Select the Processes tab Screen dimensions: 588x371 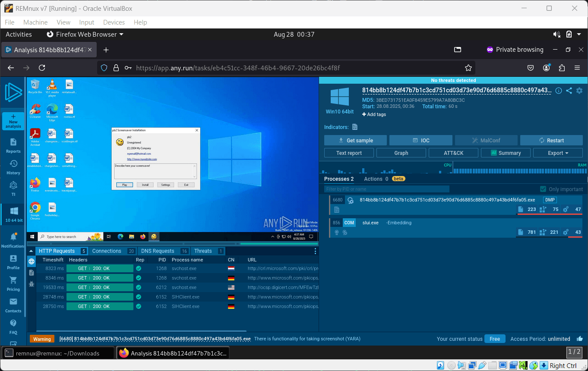pyautogui.click(x=339, y=179)
